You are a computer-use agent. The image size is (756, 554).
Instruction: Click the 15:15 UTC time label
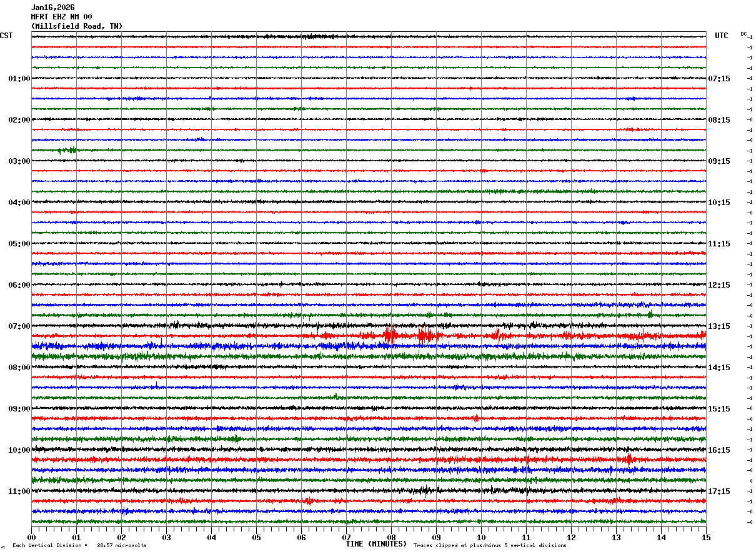tap(719, 409)
